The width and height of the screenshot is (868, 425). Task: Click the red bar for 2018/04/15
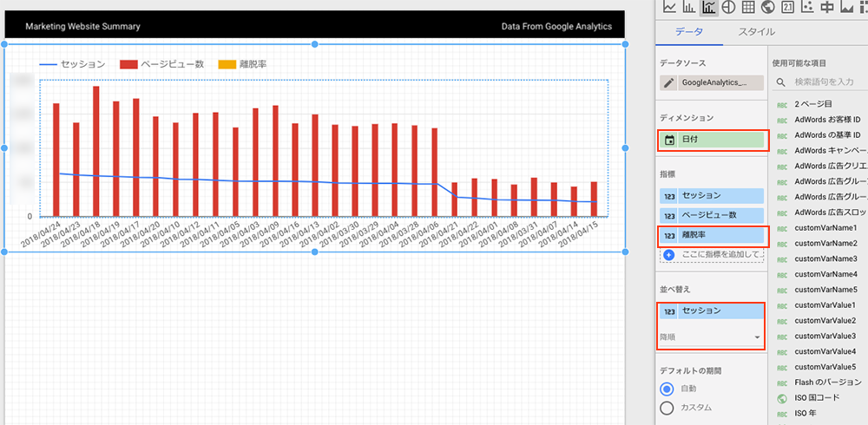pyautogui.click(x=594, y=199)
